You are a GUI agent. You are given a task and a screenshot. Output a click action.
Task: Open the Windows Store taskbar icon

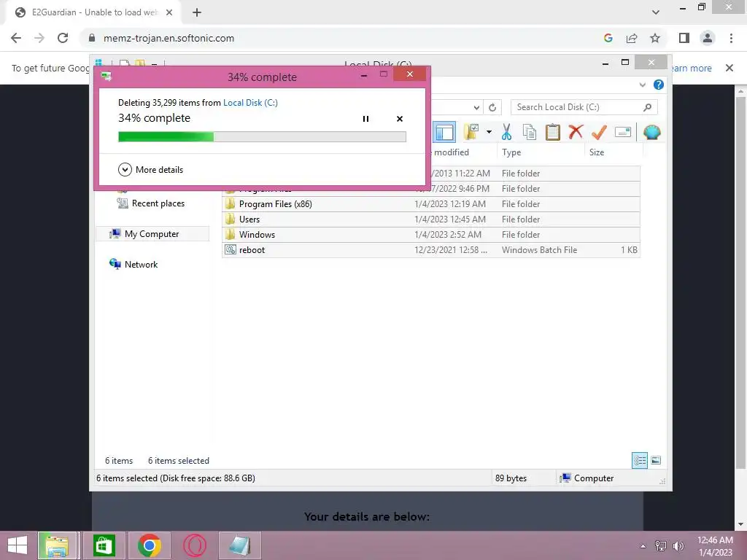(x=104, y=545)
